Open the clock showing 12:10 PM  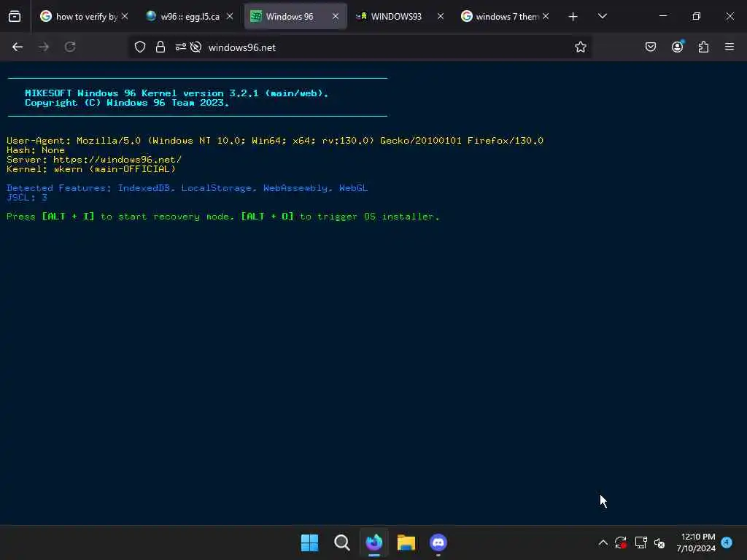click(x=696, y=542)
